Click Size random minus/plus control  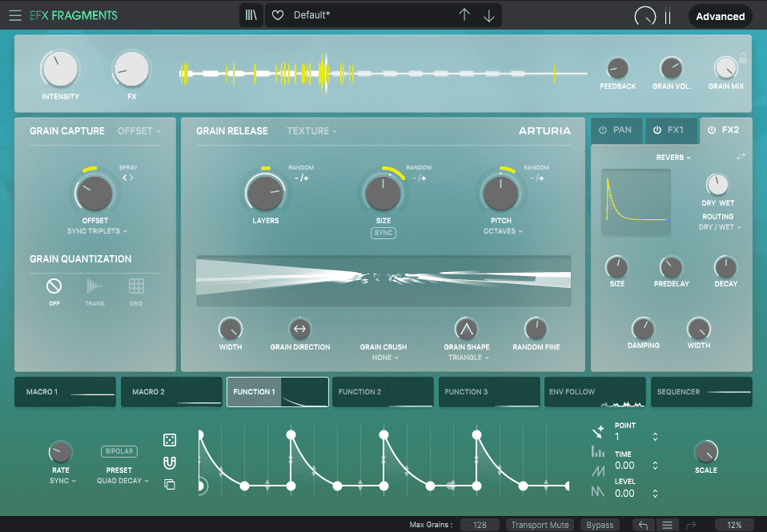pyautogui.click(x=420, y=178)
